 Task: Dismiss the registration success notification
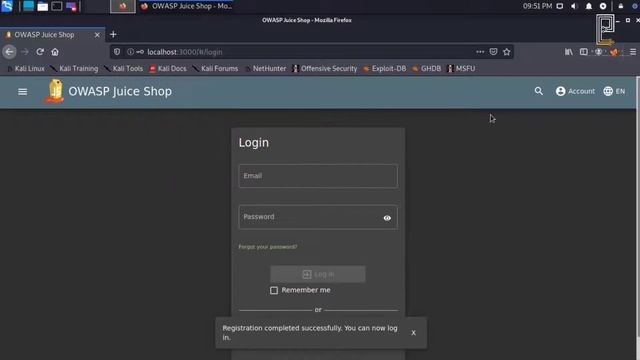click(x=413, y=333)
